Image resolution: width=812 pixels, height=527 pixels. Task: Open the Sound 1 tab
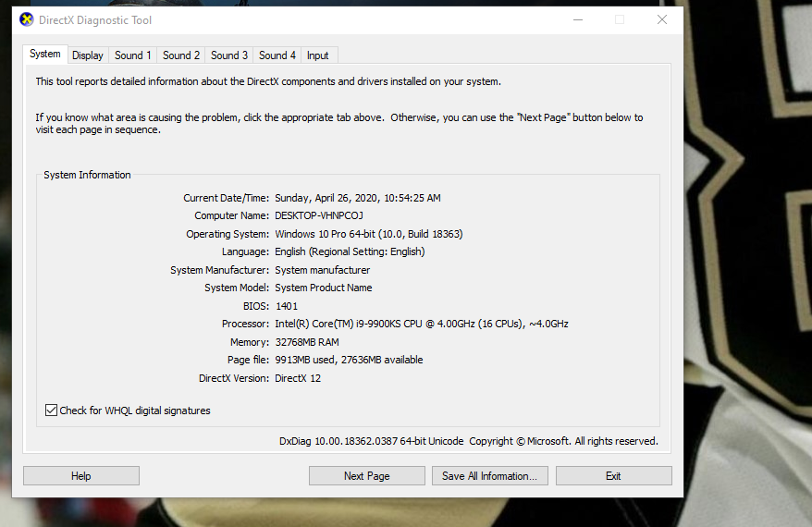click(x=132, y=55)
